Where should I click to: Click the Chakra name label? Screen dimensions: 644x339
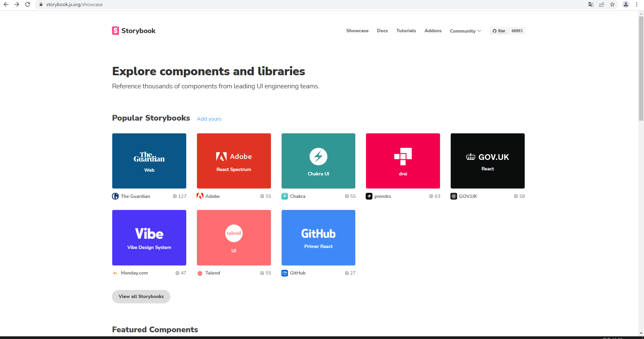(x=298, y=196)
